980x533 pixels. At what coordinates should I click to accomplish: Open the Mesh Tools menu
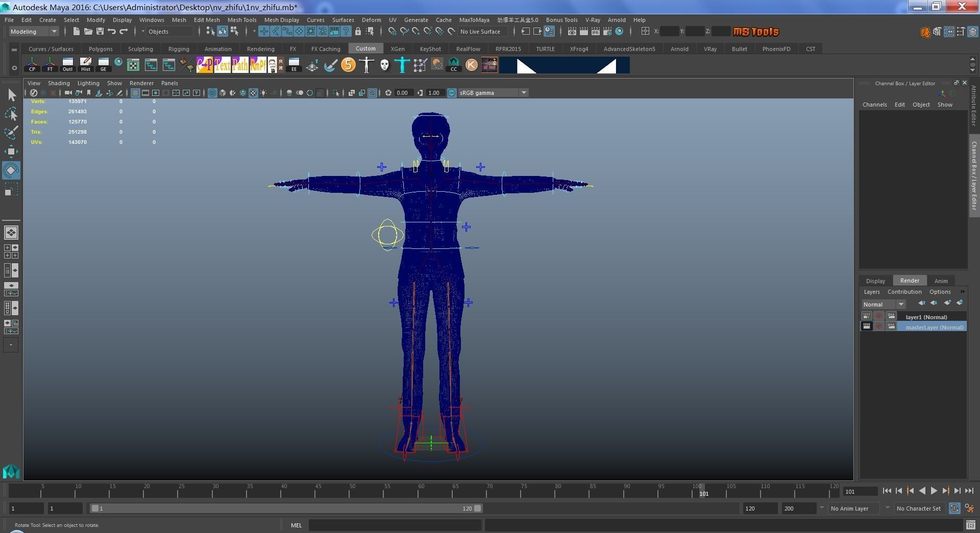pos(241,20)
